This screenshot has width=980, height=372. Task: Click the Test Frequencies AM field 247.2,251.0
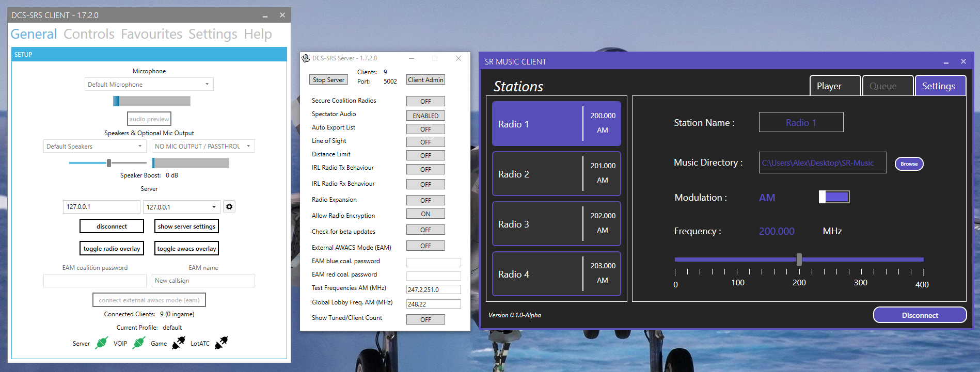[x=433, y=289]
